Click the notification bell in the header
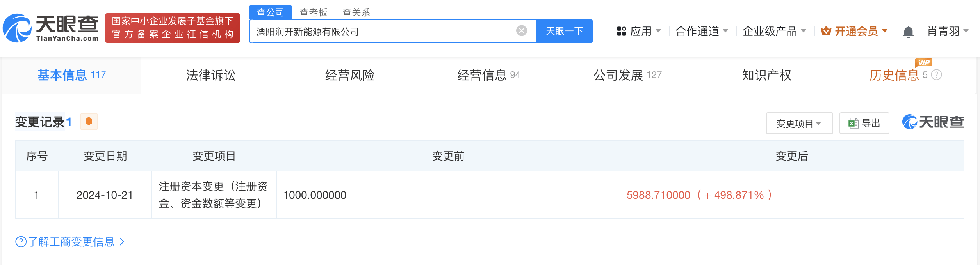The height and width of the screenshot is (265, 980). click(908, 32)
